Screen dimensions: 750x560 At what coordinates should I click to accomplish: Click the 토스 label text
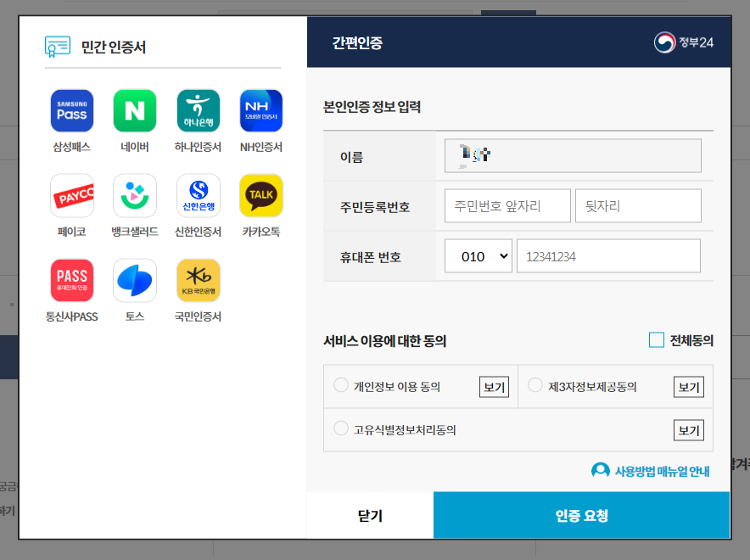pos(135,316)
